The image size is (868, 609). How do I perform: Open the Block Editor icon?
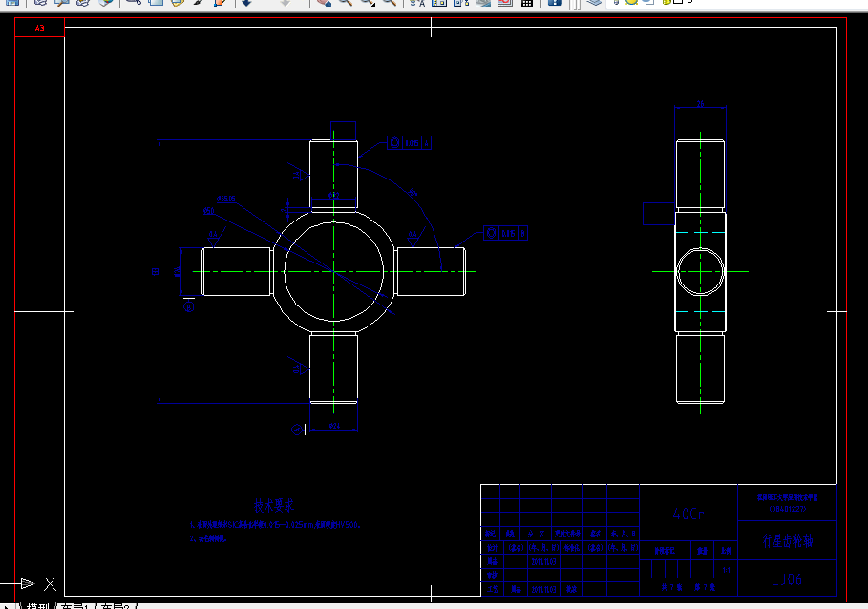click(220, 2)
